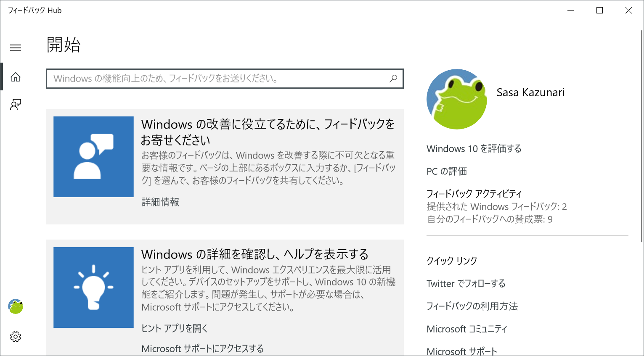The width and height of the screenshot is (644, 356).
Task: Open フィードバックの利用方法 link
Action: pyautogui.click(x=472, y=306)
